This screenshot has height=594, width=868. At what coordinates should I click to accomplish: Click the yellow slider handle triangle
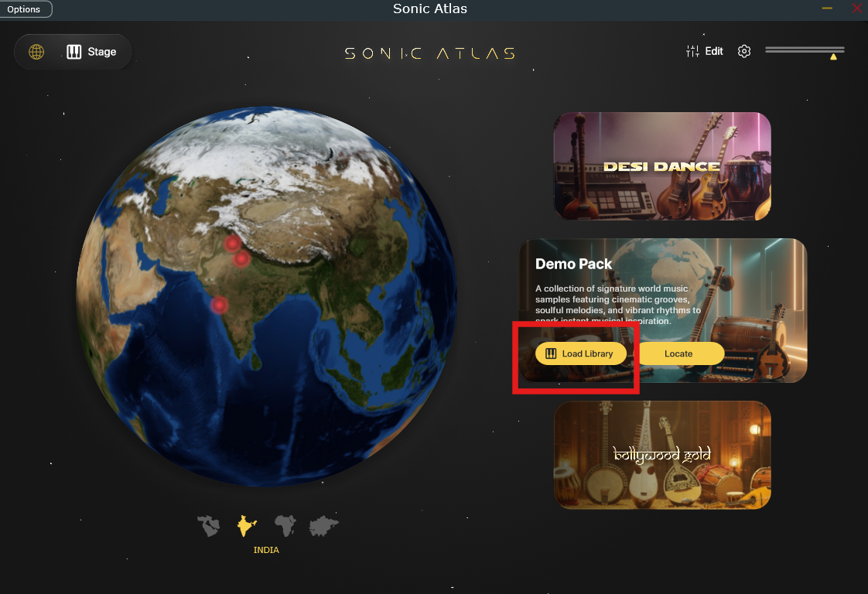tap(833, 56)
